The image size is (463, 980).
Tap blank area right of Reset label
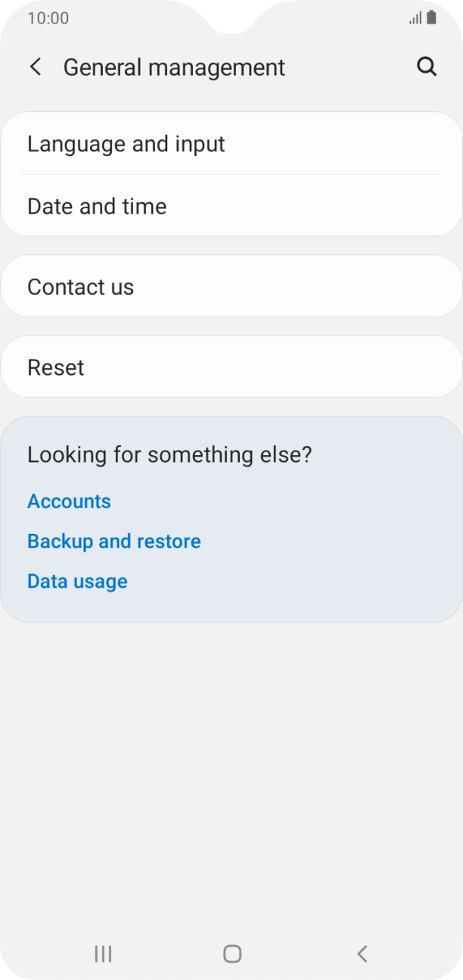(x=303, y=367)
